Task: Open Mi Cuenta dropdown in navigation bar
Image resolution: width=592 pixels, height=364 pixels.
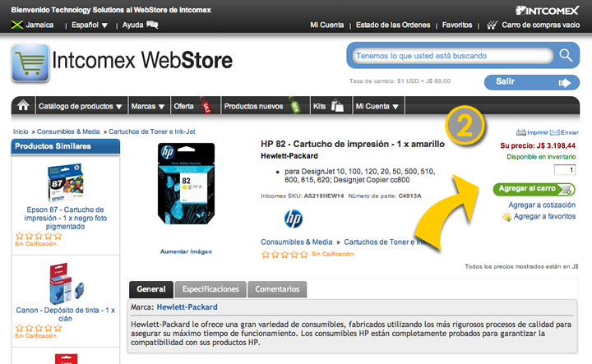Action: tap(377, 107)
